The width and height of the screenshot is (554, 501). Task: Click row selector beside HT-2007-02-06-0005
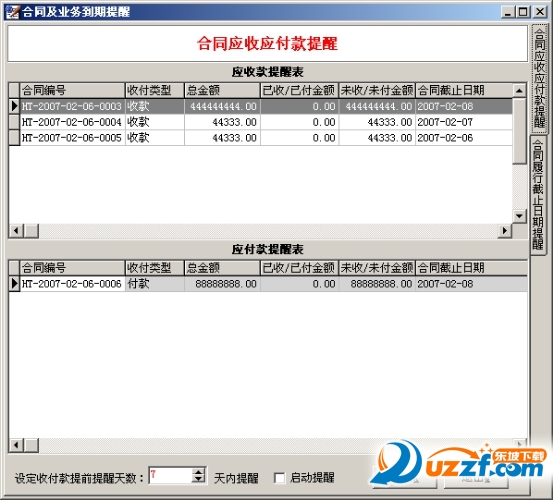(x=14, y=138)
